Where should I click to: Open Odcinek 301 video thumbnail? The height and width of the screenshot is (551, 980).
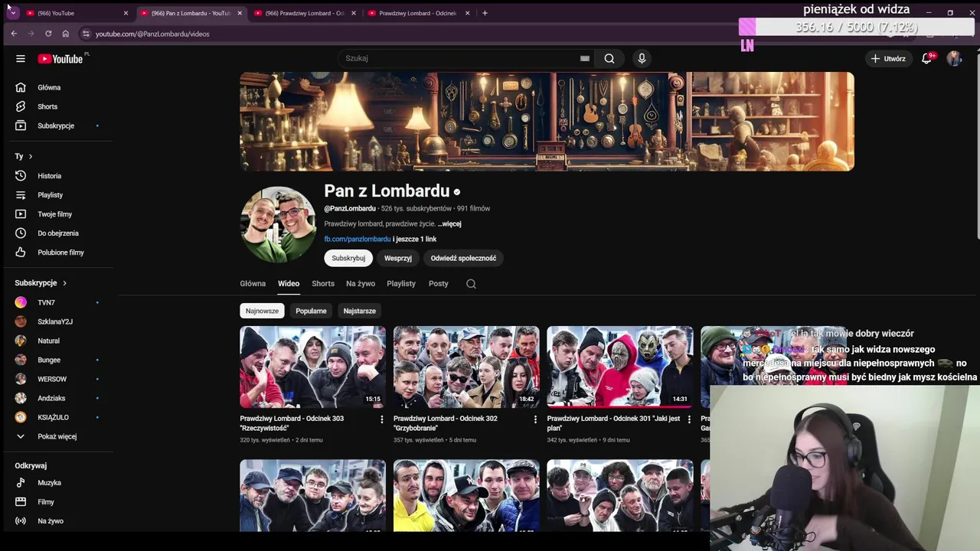tap(620, 367)
